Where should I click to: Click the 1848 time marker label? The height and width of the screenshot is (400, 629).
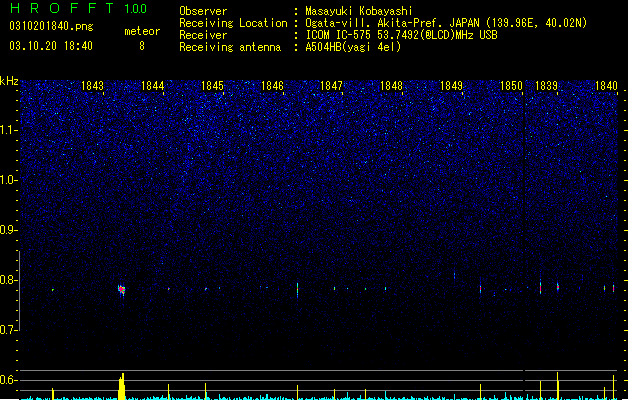pyautogui.click(x=391, y=86)
